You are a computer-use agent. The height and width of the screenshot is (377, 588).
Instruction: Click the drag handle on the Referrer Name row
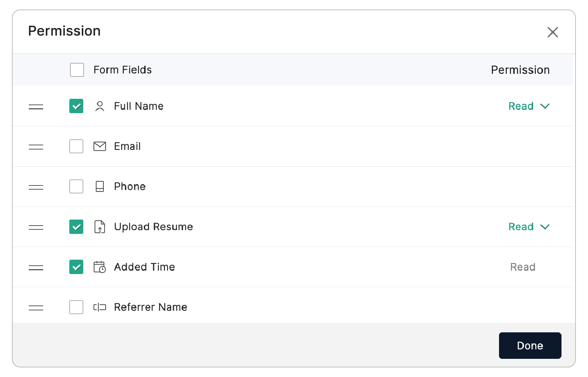(36, 307)
